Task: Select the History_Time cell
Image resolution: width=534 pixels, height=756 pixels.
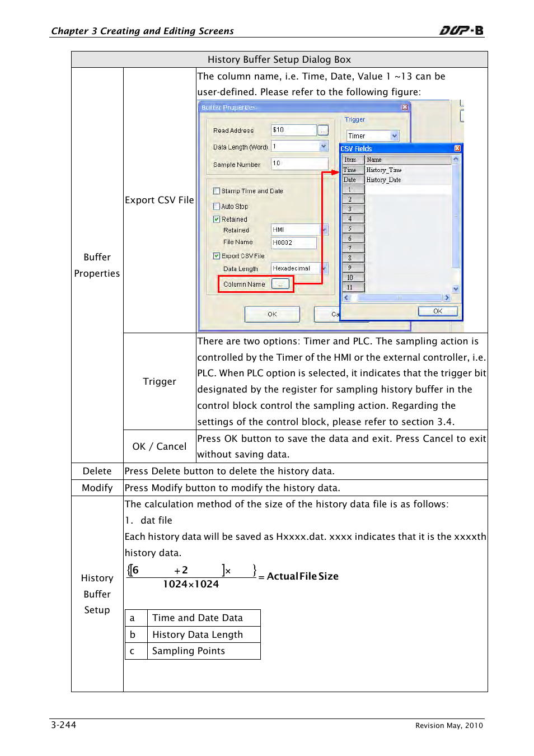Action: pos(408,170)
